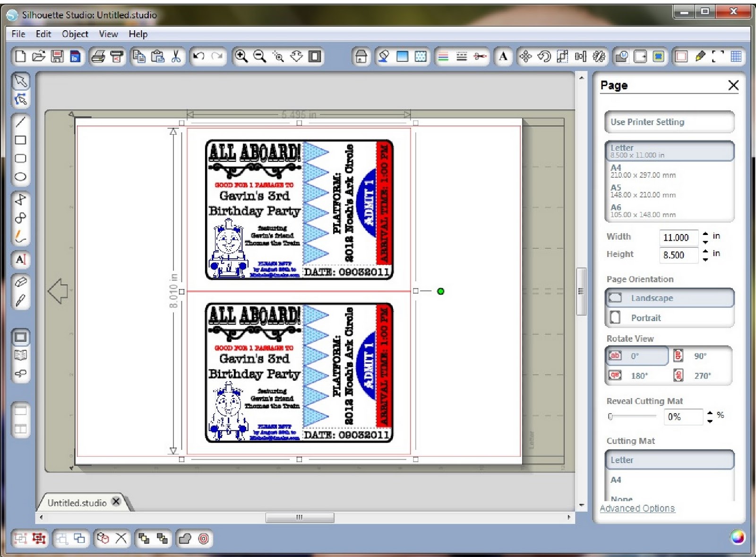Open the View menu
The height and width of the screenshot is (557, 756).
click(108, 34)
